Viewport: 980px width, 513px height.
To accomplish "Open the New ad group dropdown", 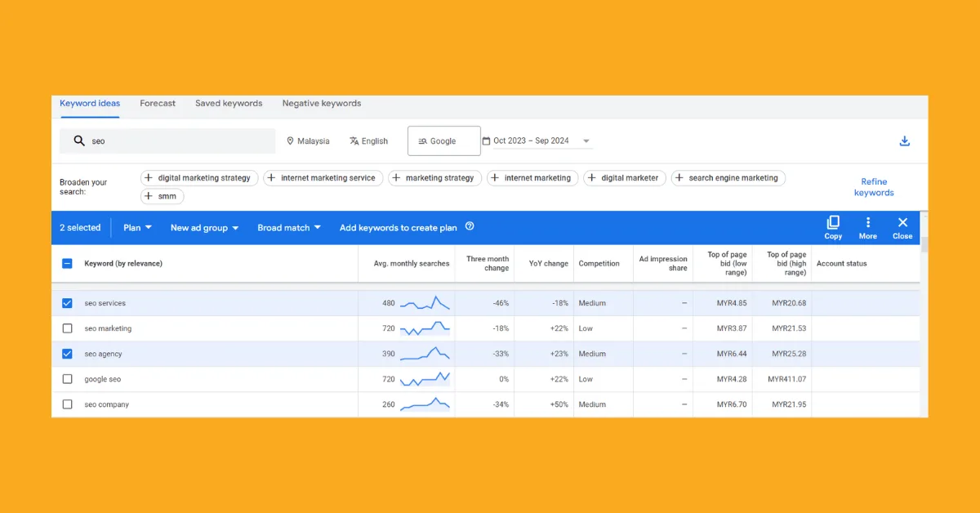I will point(204,228).
